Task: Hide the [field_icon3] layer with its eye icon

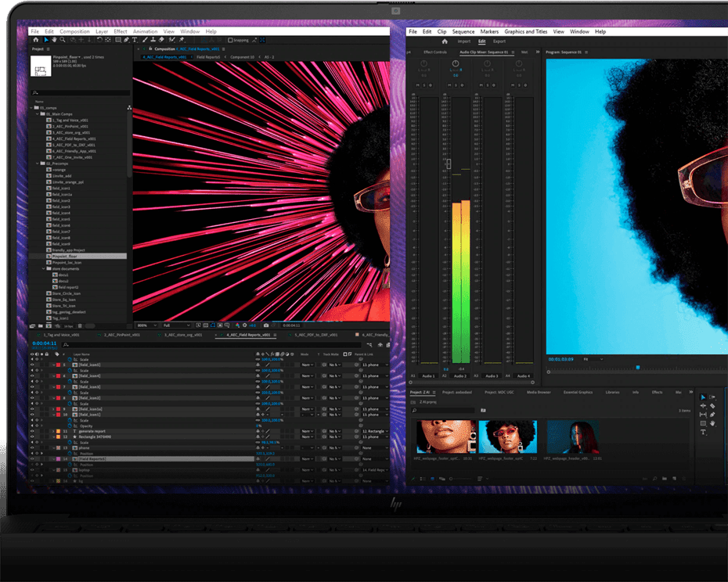Action: (32, 387)
